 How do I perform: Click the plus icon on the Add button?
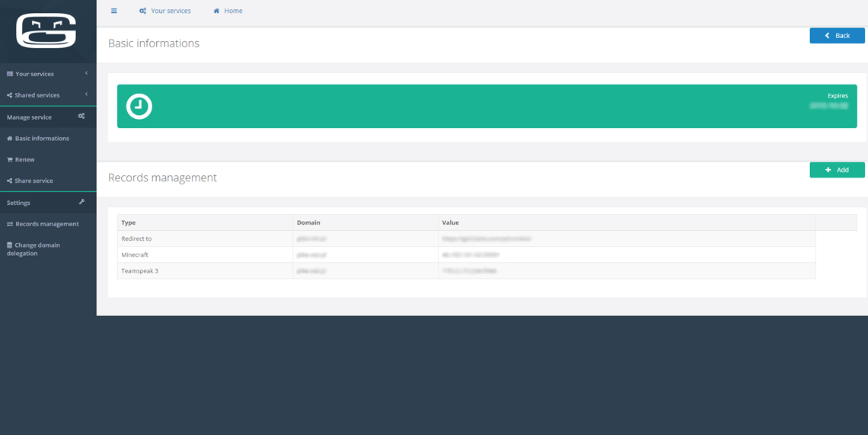pyautogui.click(x=828, y=170)
